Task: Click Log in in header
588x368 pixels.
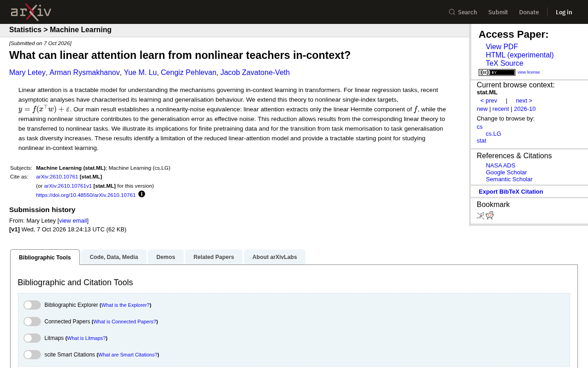Action: (564, 12)
